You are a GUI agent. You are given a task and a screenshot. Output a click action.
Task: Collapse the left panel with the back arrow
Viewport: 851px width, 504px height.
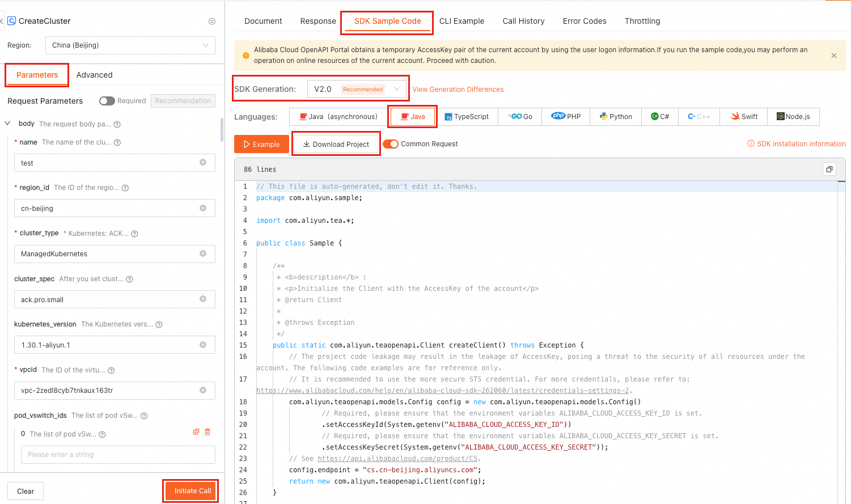coord(2,21)
